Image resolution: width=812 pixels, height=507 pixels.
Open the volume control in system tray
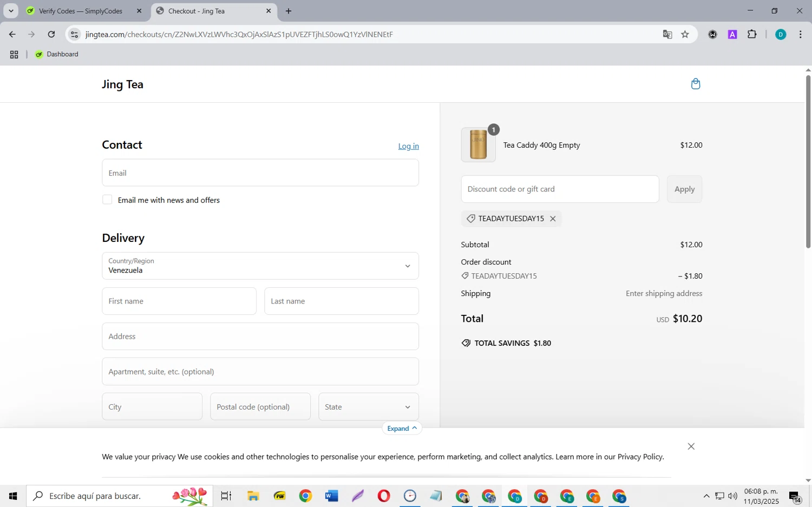pyautogui.click(x=733, y=496)
